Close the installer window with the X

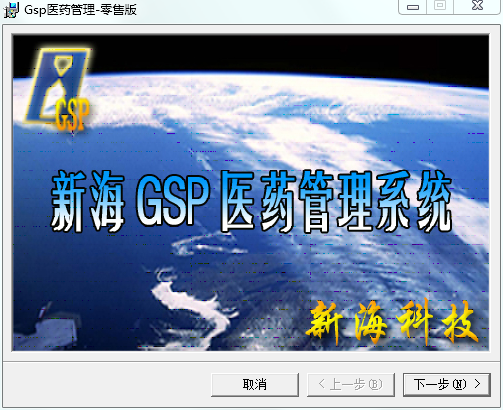[477, 6]
